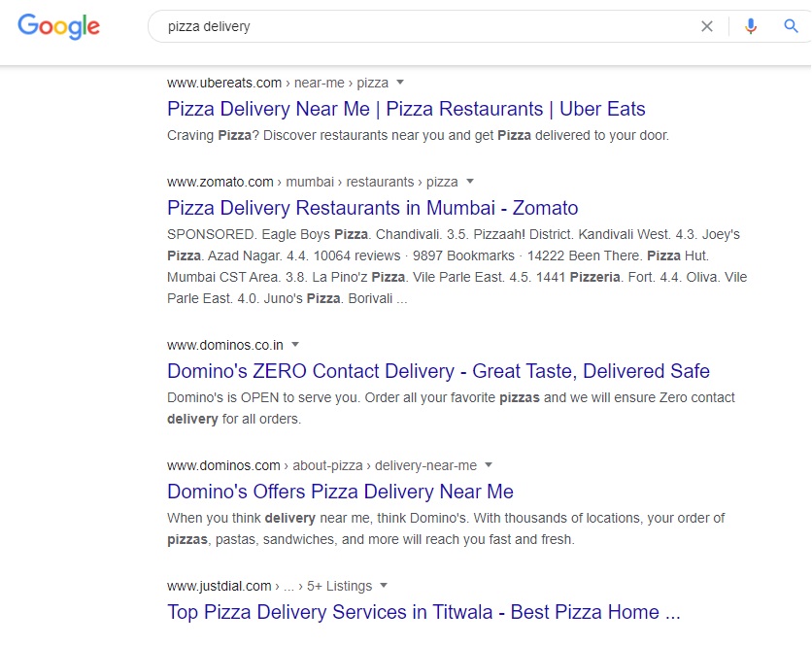
Task: Open Domino's ZERO Contact Delivery result
Action: coord(438,371)
